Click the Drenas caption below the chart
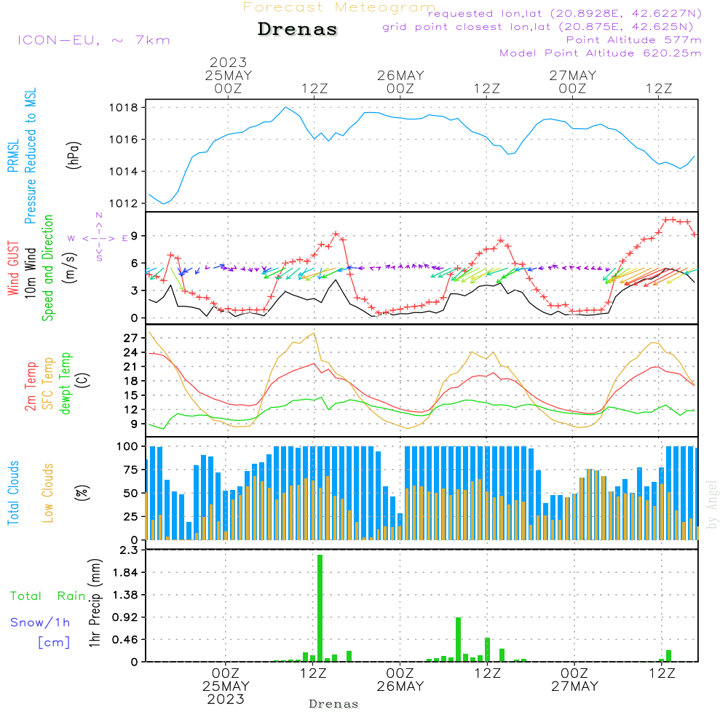Screen dimensions: 728x728 pos(334,704)
